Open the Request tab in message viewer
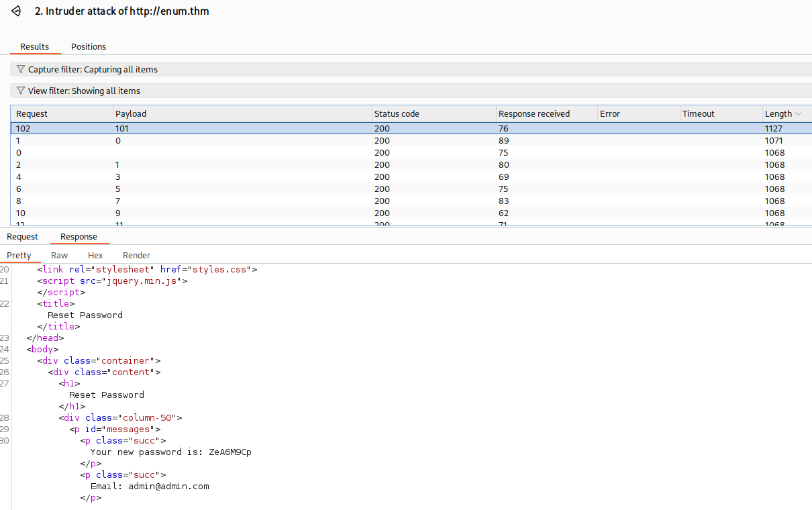Screen dimensions: 812x510 [23, 236]
